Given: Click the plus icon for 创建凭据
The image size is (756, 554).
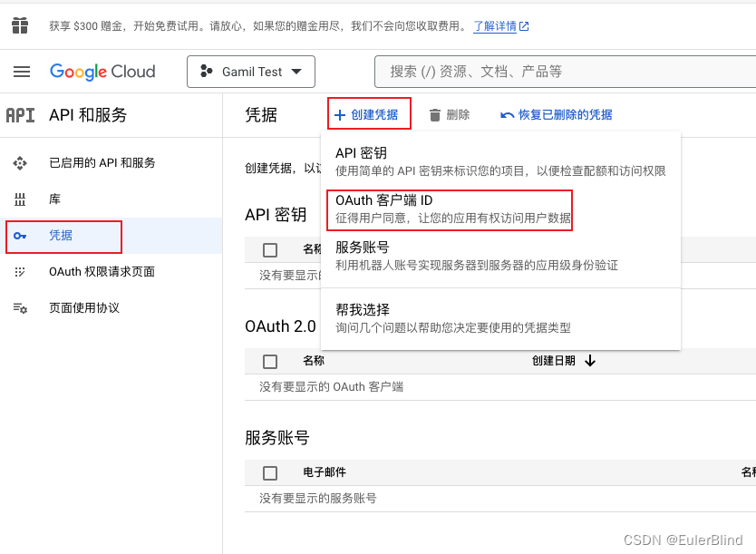Looking at the screenshot, I should point(340,115).
